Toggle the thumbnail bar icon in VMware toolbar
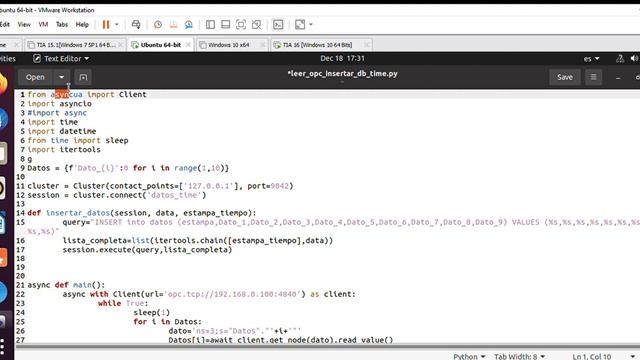640x360 pixels. 225,24
